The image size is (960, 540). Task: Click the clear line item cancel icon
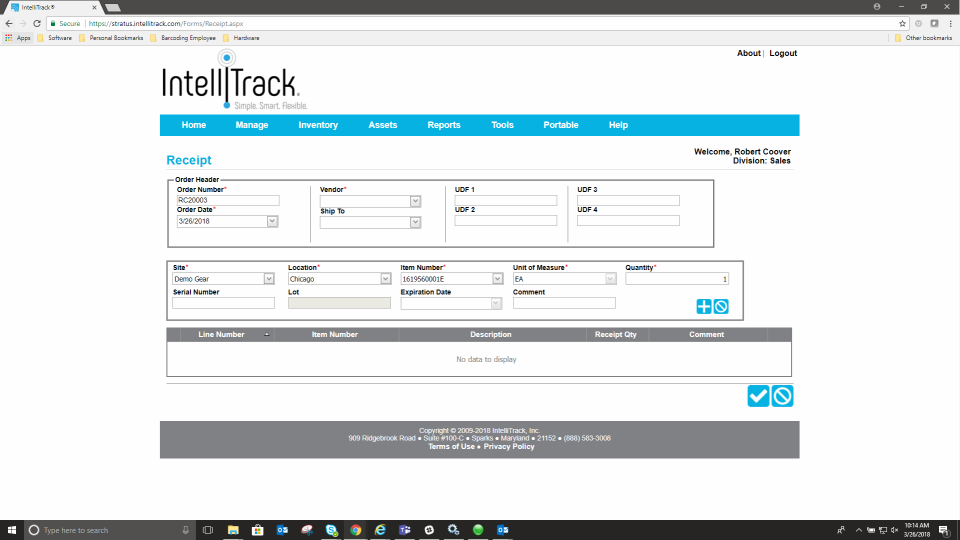(721, 307)
